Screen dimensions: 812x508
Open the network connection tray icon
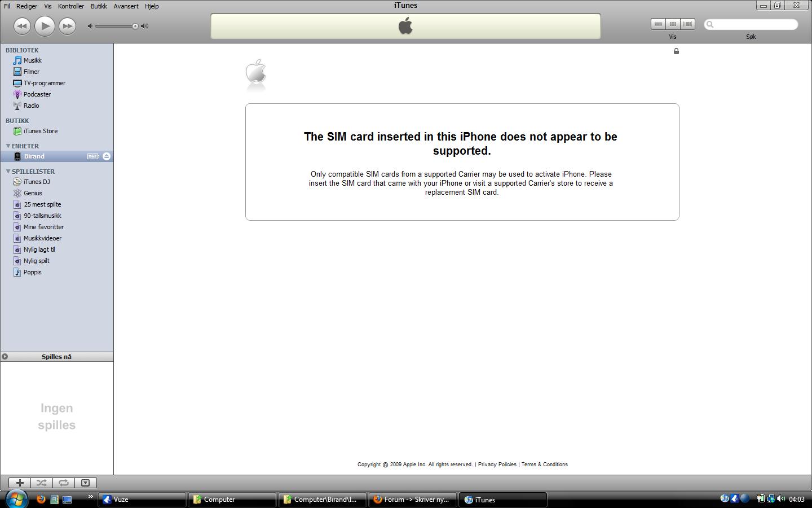(770, 498)
